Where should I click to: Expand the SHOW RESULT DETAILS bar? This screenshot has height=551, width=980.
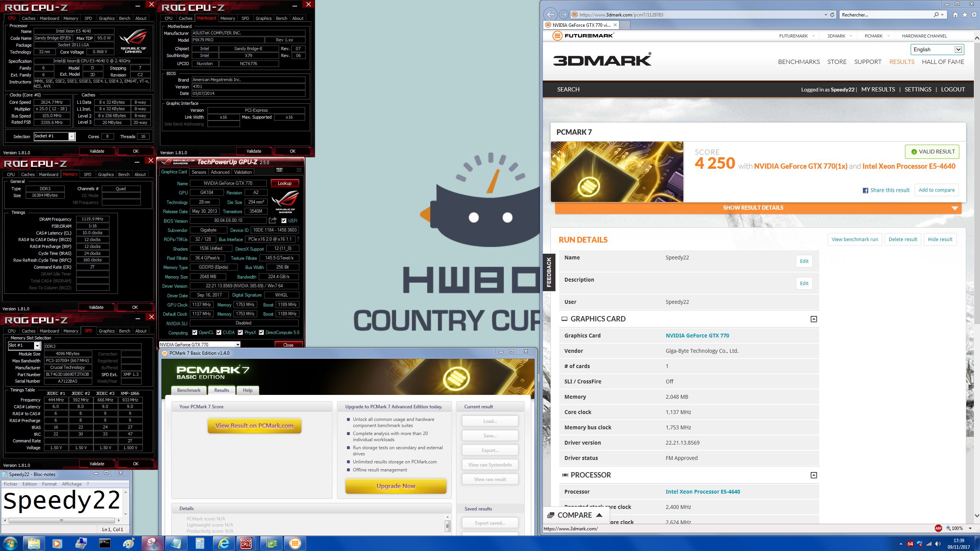[x=758, y=208]
